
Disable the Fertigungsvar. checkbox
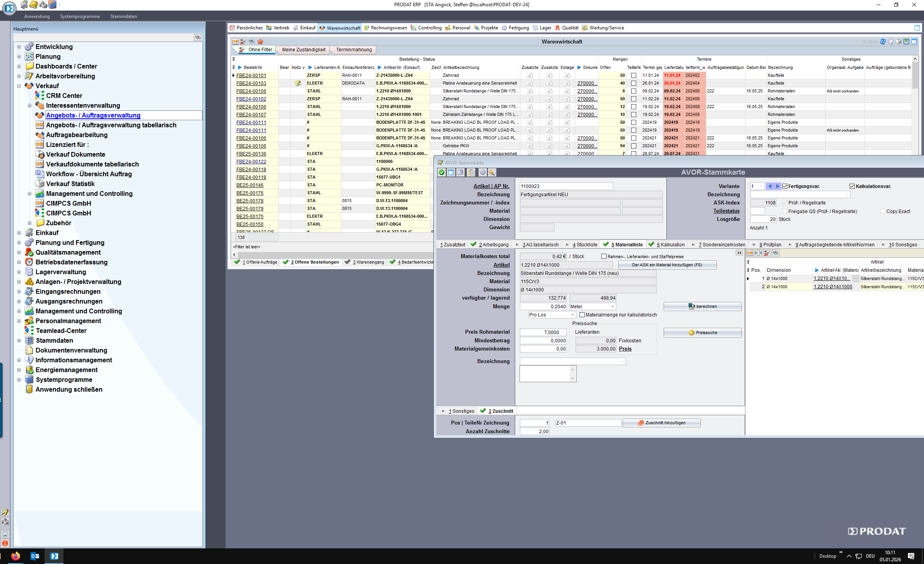785,186
